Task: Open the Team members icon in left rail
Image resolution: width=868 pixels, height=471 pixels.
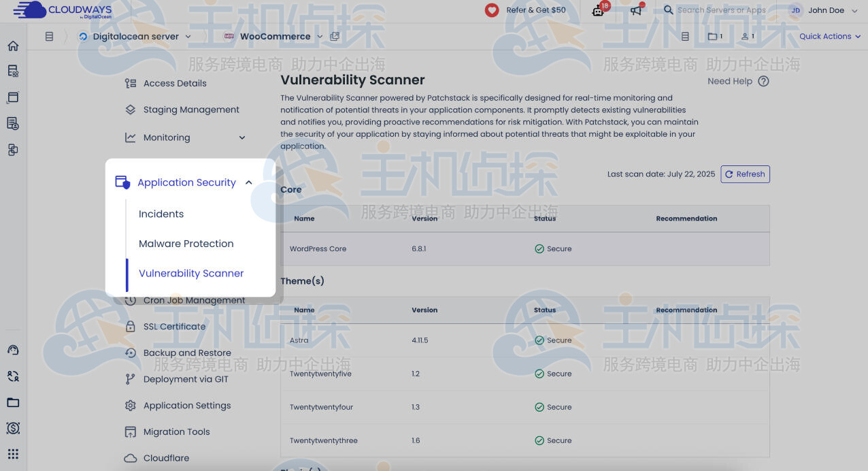Action: click(13, 123)
